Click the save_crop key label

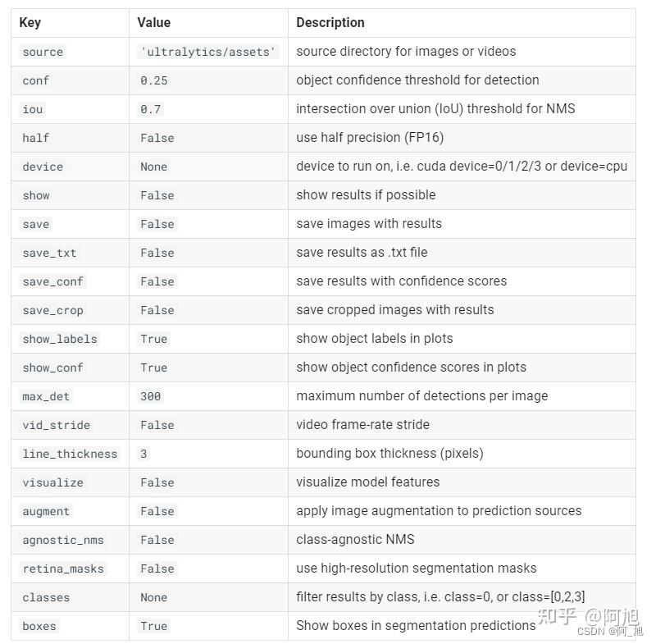[x=52, y=310]
